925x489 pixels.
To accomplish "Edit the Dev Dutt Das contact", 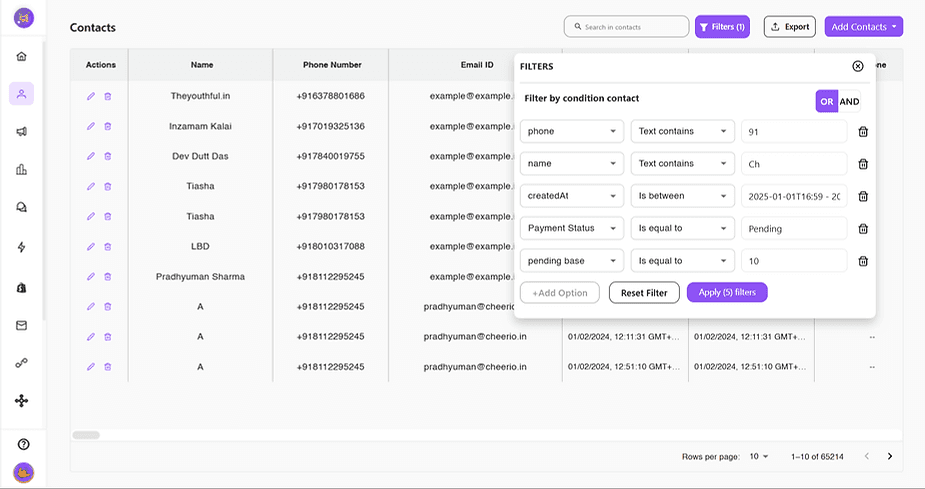I will pyautogui.click(x=91, y=156).
